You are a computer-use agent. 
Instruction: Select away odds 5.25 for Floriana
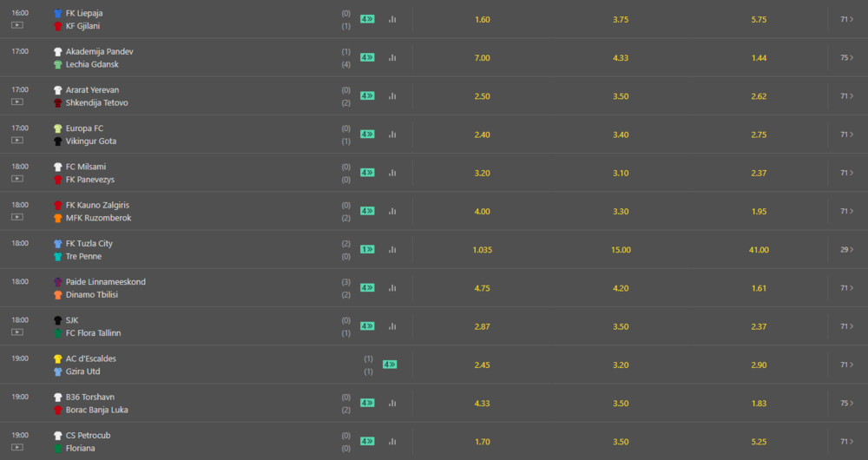click(759, 442)
